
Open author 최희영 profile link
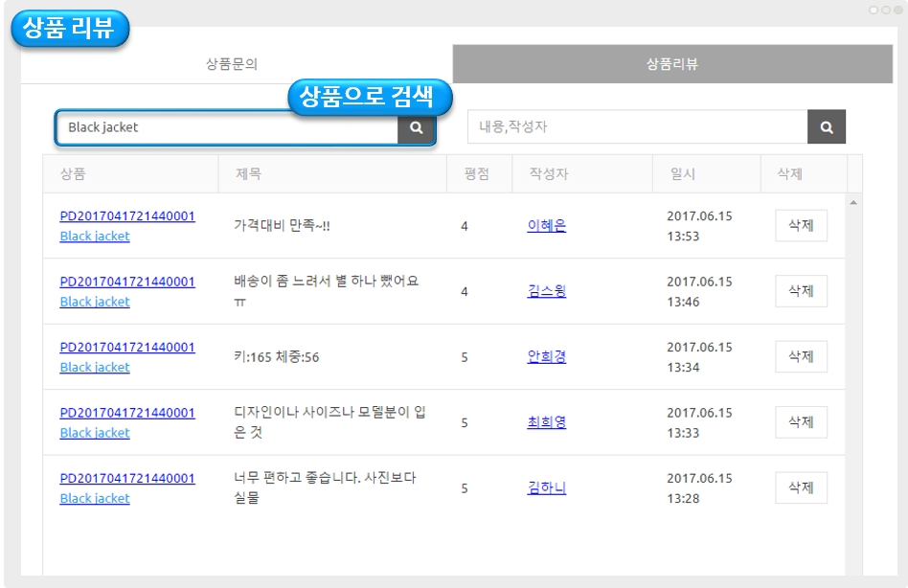tap(546, 422)
